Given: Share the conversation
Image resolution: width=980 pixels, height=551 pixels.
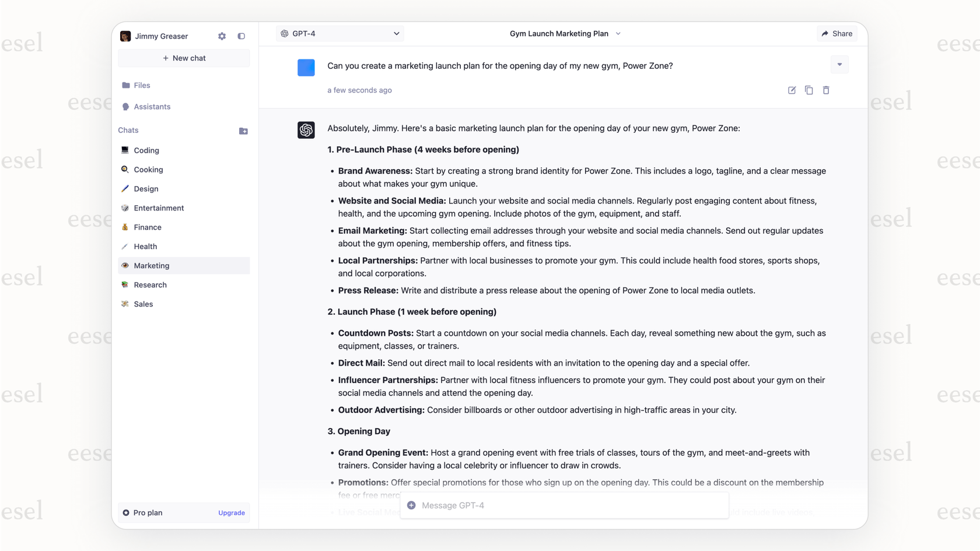Looking at the screenshot, I should (x=836, y=33).
